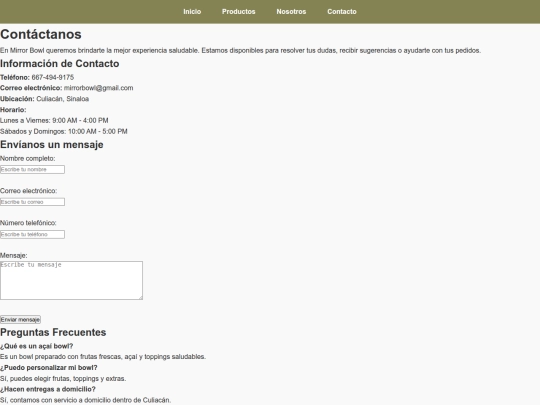Click the email mirrorbowl@gmail.com
Screen dimensions: 540x405
click(x=98, y=88)
